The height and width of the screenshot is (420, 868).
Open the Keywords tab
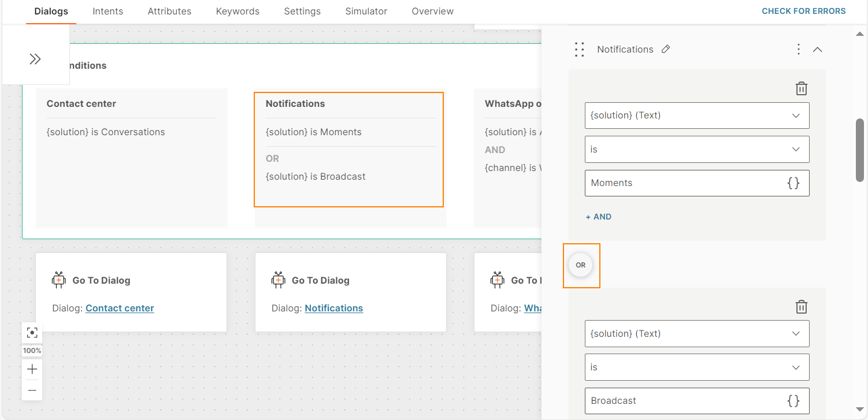pyautogui.click(x=238, y=11)
